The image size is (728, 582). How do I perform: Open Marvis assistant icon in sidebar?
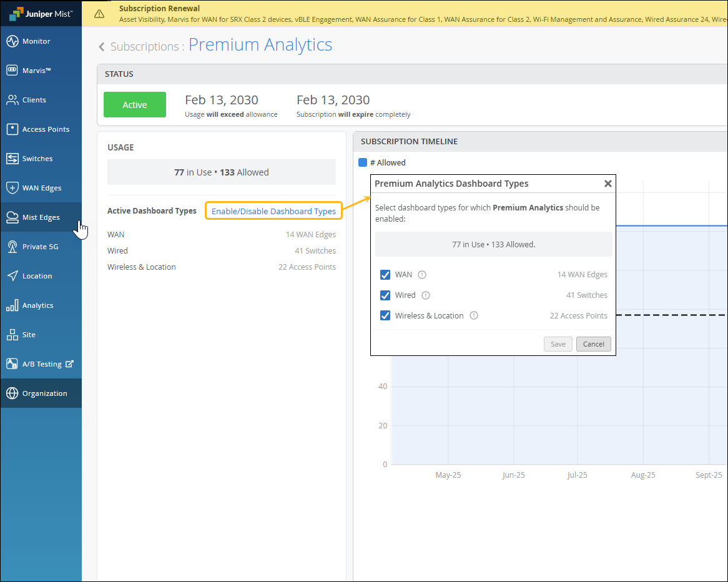[x=12, y=71]
